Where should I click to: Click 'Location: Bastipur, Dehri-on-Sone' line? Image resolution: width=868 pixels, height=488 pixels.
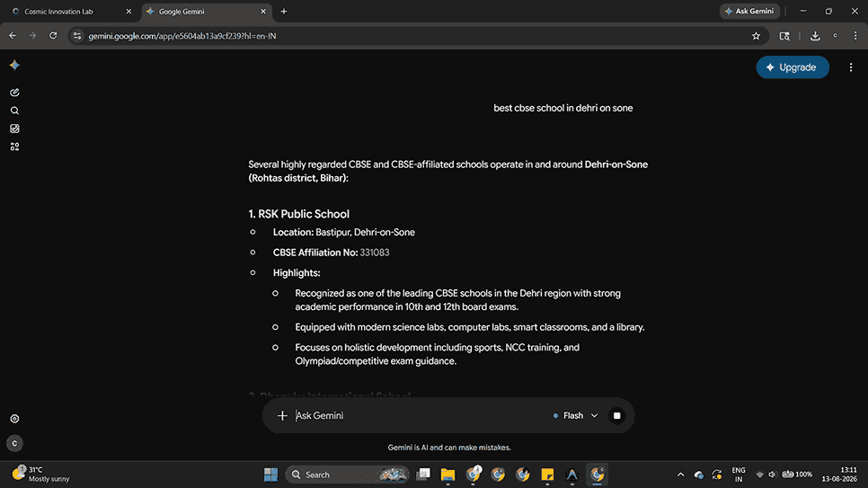[x=344, y=232]
